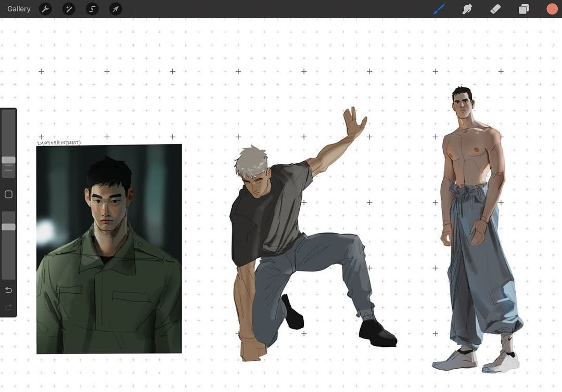
Task: Select the Smudge tool
Action: coord(467,9)
